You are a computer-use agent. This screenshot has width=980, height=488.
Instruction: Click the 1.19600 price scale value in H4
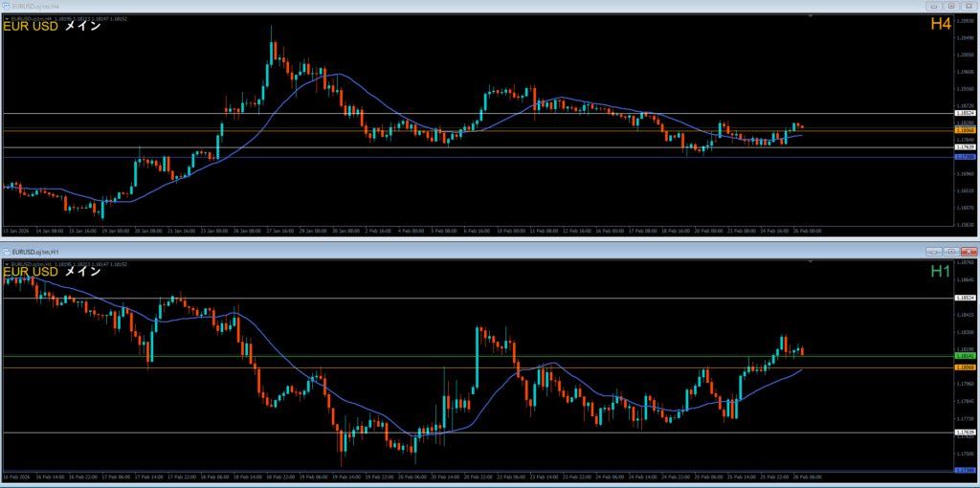pyautogui.click(x=967, y=71)
